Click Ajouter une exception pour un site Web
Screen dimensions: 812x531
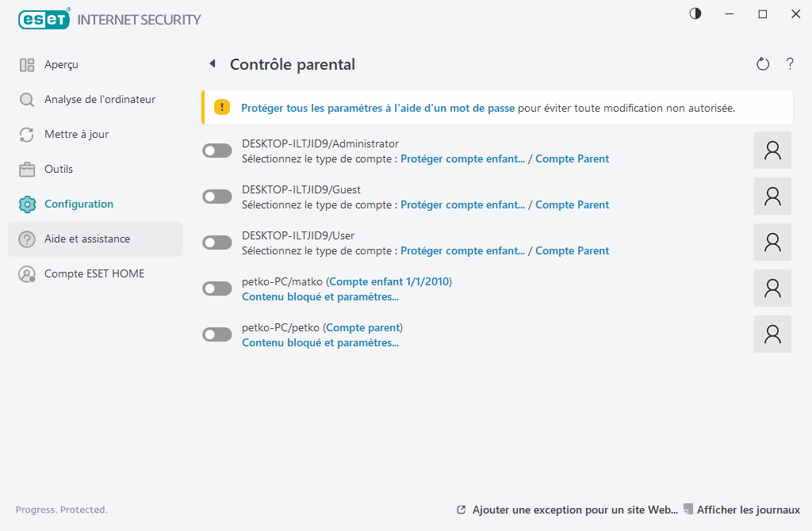coord(574,510)
